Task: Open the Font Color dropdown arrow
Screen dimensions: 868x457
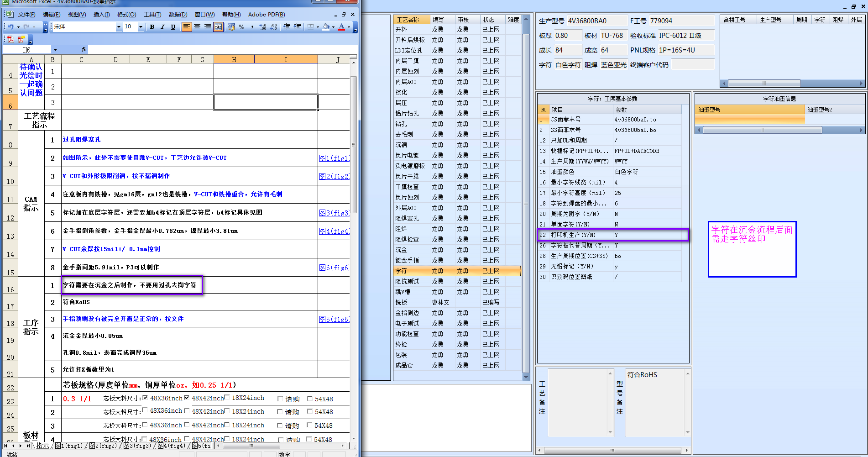Action: pos(349,27)
